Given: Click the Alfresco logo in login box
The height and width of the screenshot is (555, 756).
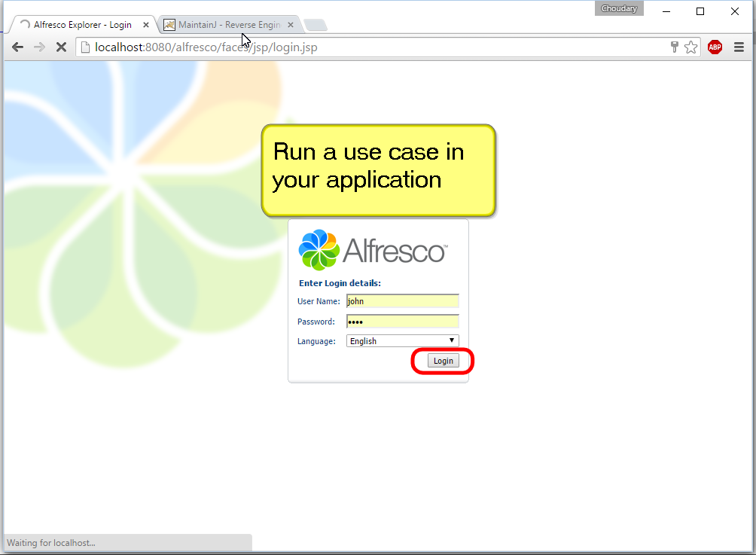Looking at the screenshot, I should point(373,250).
